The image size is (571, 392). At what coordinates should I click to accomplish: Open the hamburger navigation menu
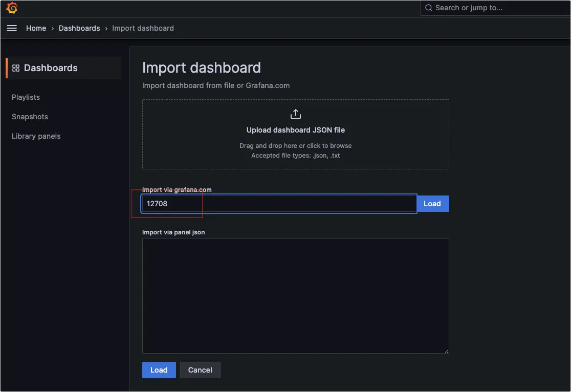point(12,28)
